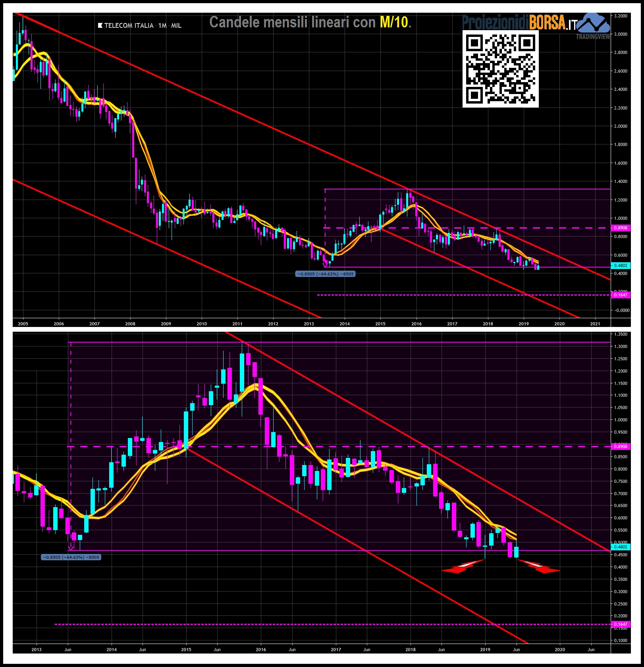The image size is (644, 667).
Task: Click the 2016 label on upper time axis
Action: click(x=416, y=324)
